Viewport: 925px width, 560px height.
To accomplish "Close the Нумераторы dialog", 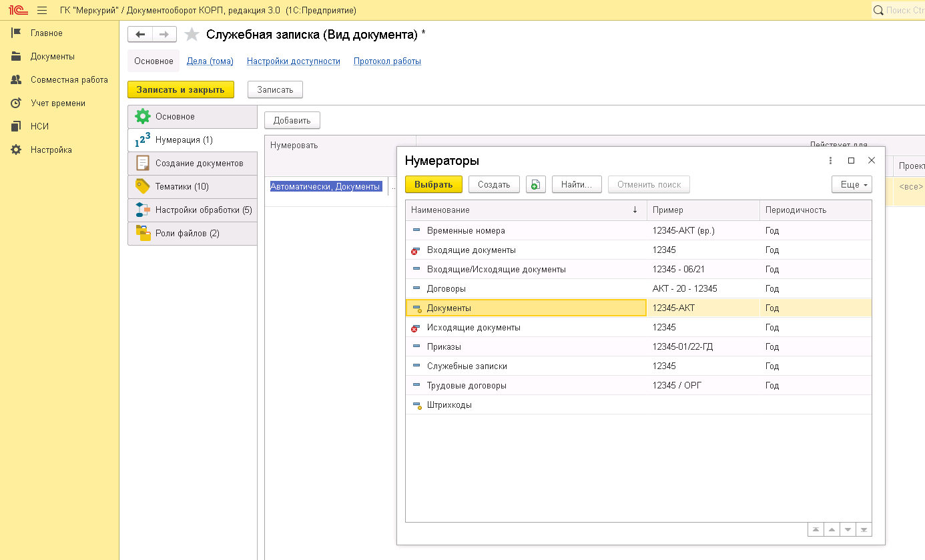I will point(871,161).
